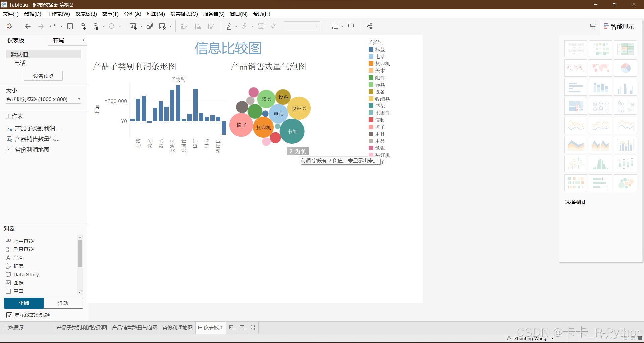The image size is (644, 343).
Task: Click the 智能显示 button
Action: tap(619, 27)
